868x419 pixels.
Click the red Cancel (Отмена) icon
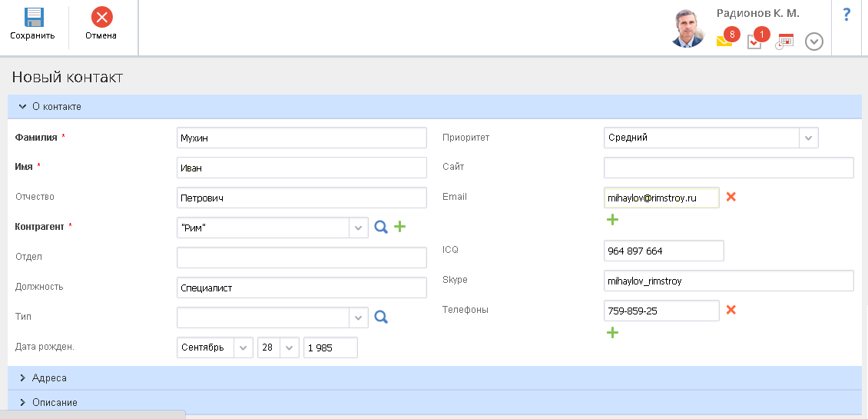(x=101, y=18)
